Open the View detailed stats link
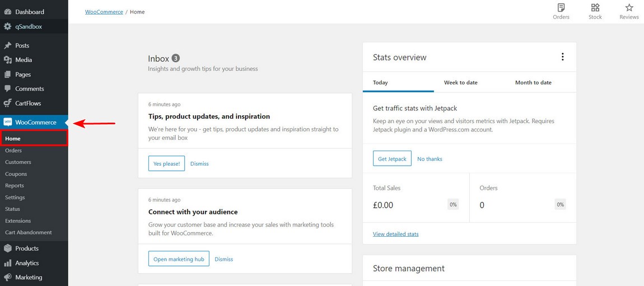This screenshot has height=286, width=644. [395, 234]
